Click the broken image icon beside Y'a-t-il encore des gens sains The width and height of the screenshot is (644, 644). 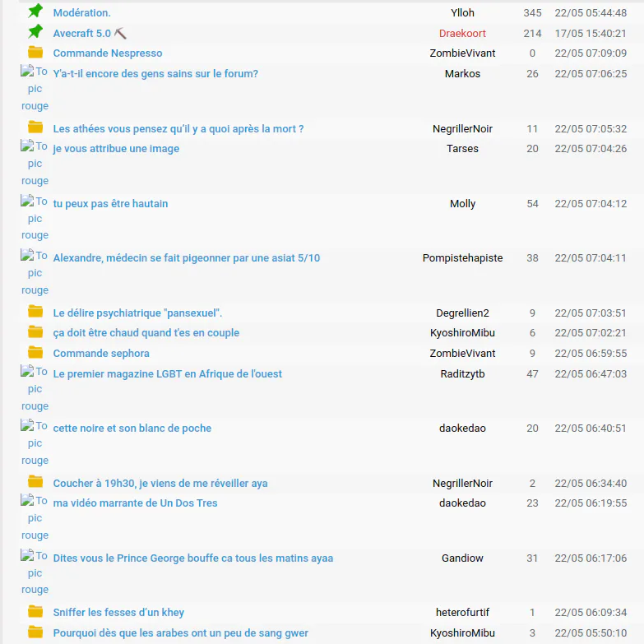tap(27, 71)
